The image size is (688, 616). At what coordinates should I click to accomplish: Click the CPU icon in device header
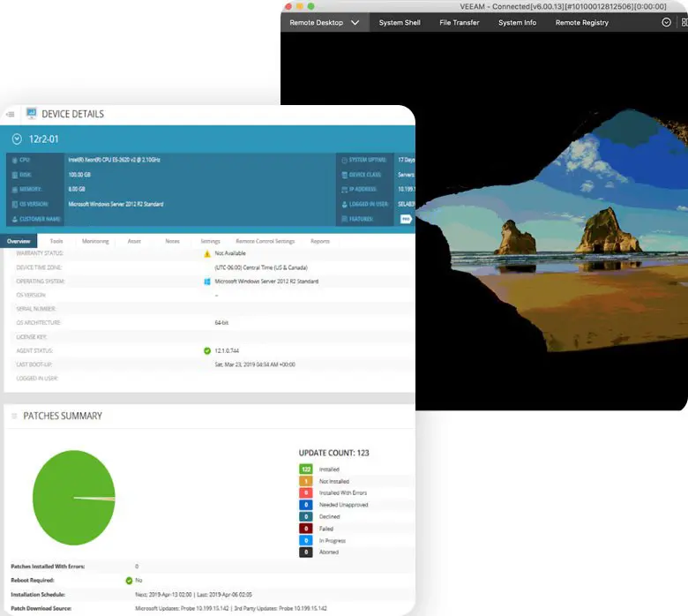15,161
